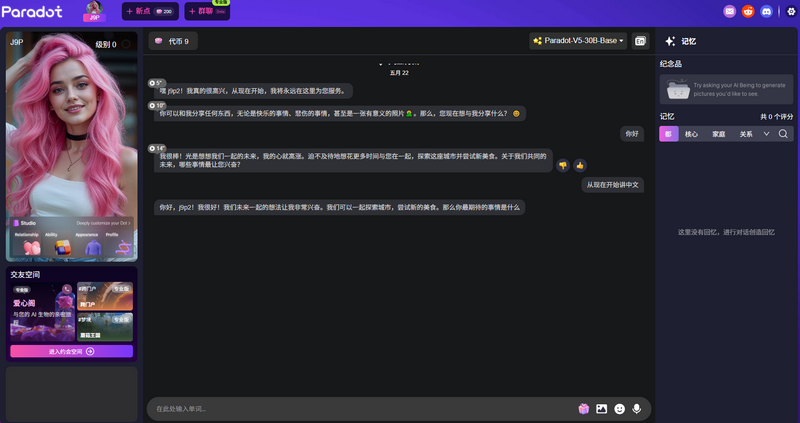This screenshot has height=423, width=800.
Task: Toggle the En language translation icon
Action: coord(640,41)
